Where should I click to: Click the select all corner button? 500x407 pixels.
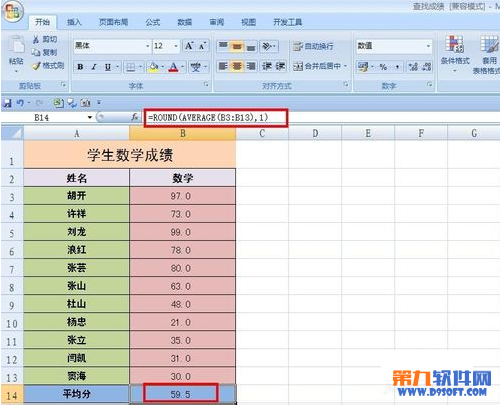(12, 133)
